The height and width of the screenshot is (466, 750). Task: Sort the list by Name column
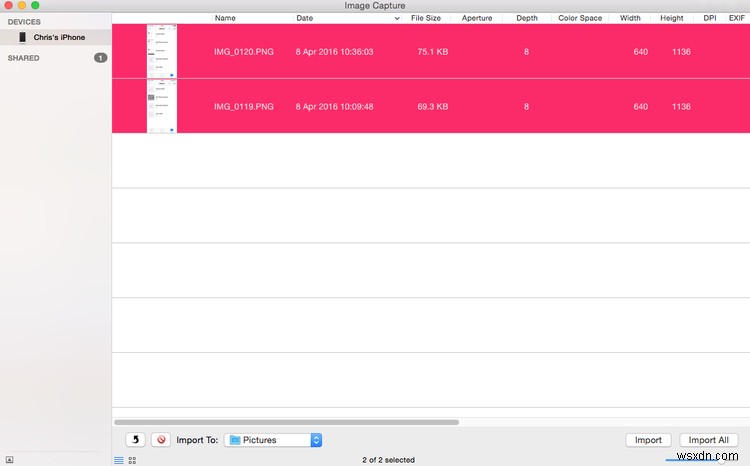(226, 18)
